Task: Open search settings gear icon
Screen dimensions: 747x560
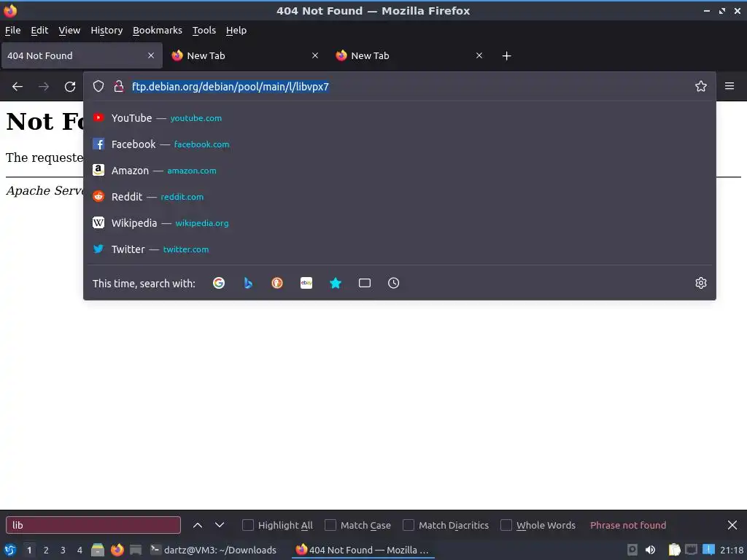Action: [x=701, y=283]
